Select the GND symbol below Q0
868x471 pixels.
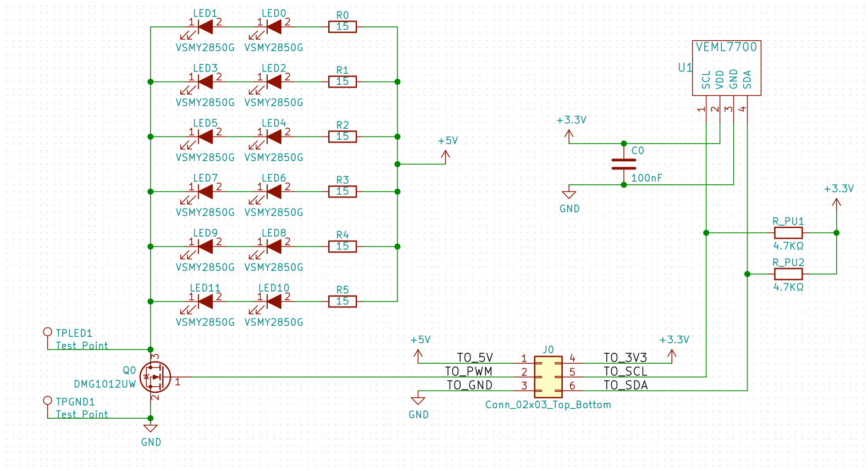(x=151, y=428)
